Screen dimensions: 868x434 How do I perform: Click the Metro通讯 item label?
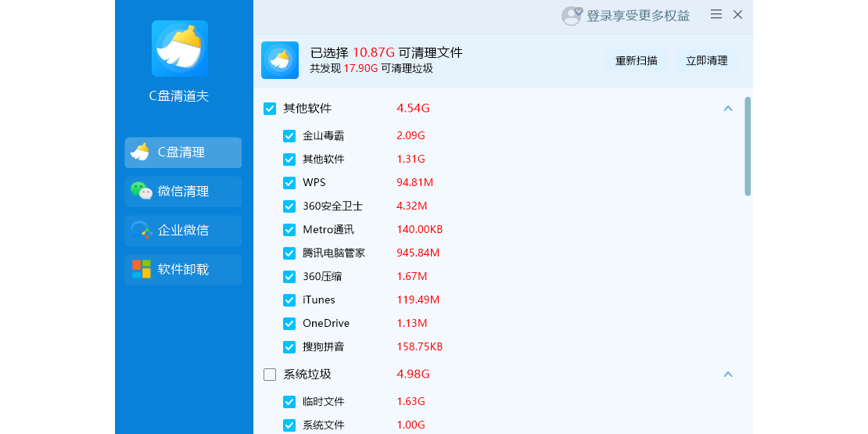(x=328, y=230)
